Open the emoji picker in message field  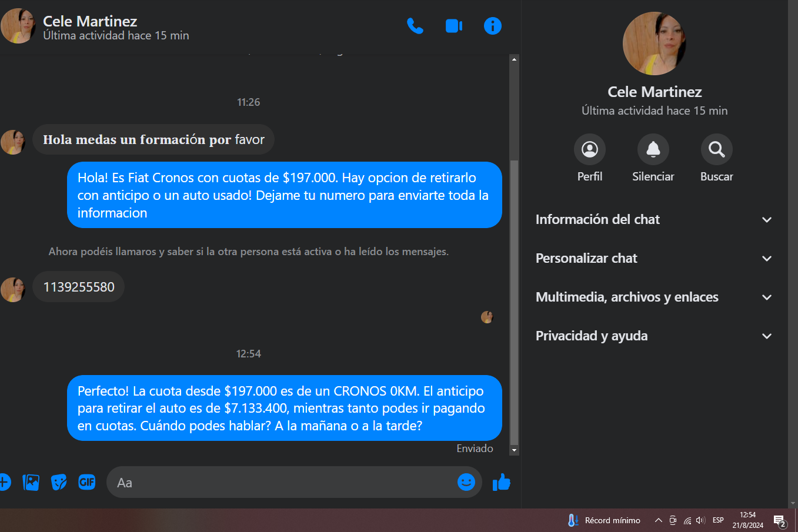(x=466, y=482)
